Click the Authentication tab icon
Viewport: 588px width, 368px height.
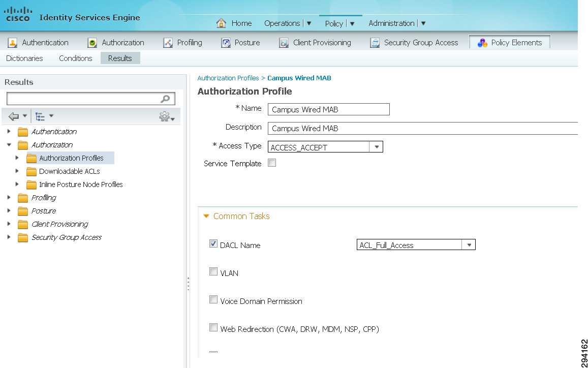[x=12, y=43]
